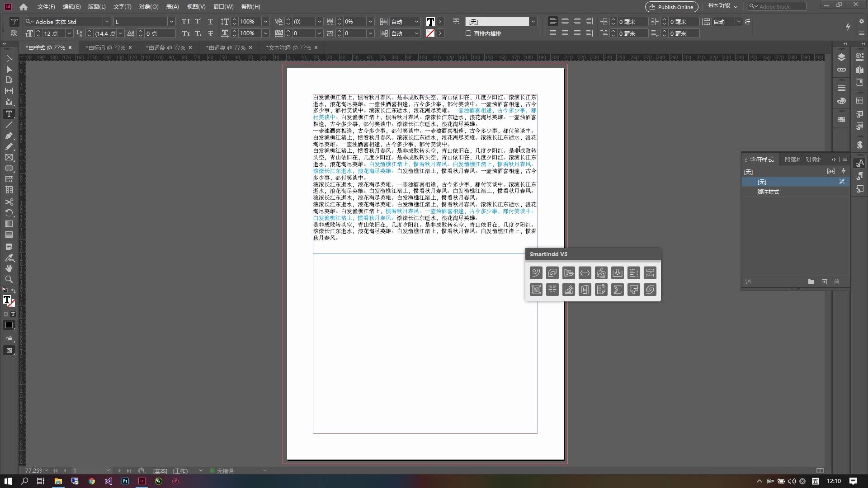Select the Zoom tool
The height and width of the screenshot is (488, 868).
(9, 279)
